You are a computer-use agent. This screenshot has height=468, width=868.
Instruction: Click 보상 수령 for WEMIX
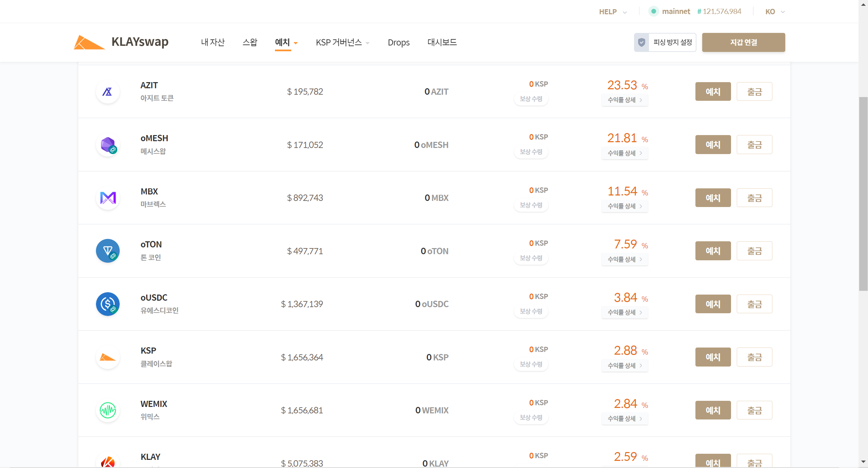[531, 418]
